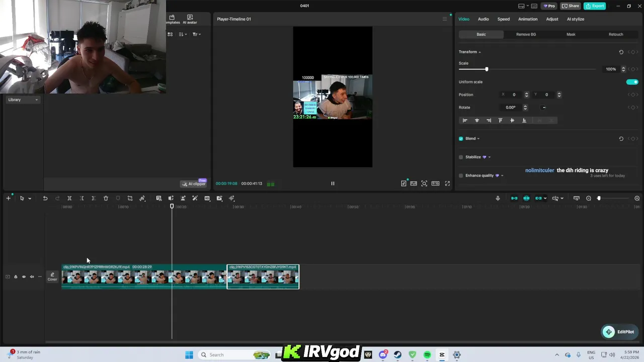Viewport: 644px width, 362px height.
Task: Click the timeline zoom in magnifier
Action: 637,199
